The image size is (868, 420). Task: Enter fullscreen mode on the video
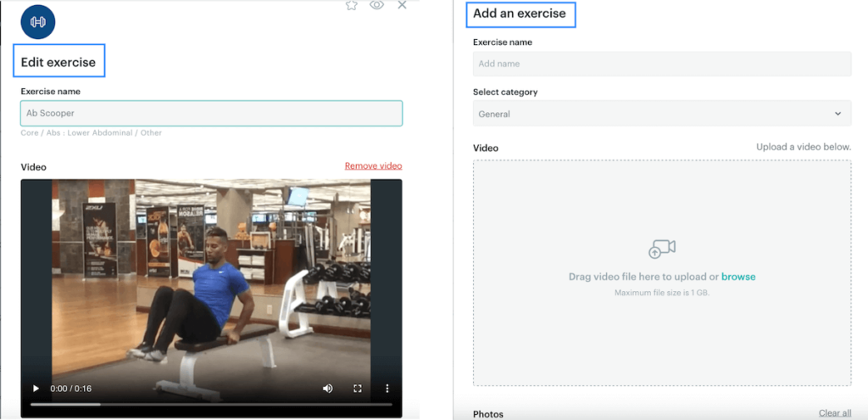(358, 389)
